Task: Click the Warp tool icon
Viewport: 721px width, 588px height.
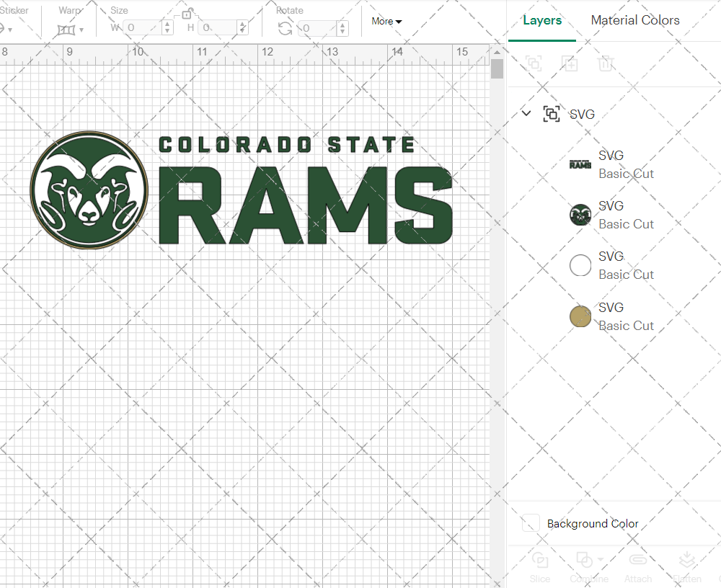Action: [x=66, y=30]
